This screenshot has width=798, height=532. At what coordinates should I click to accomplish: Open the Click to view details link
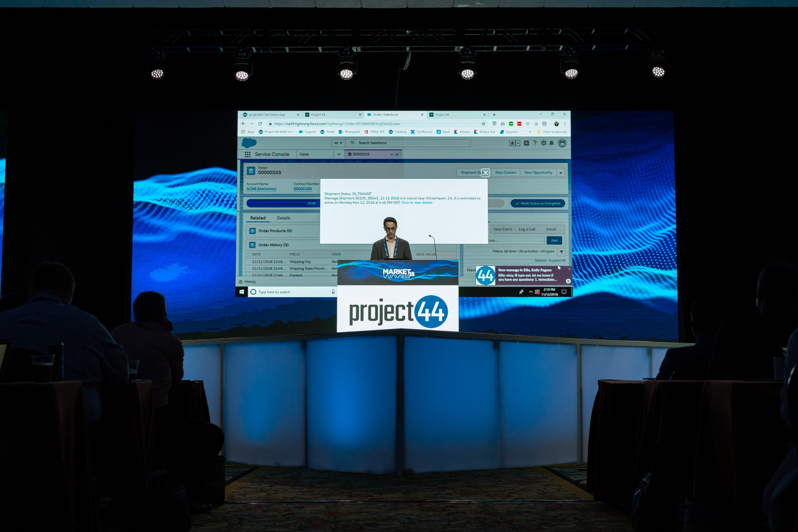tap(417, 203)
